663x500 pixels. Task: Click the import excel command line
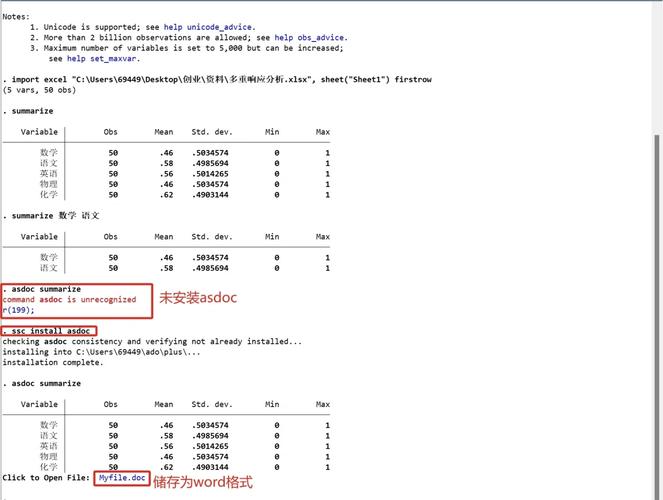(218, 79)
